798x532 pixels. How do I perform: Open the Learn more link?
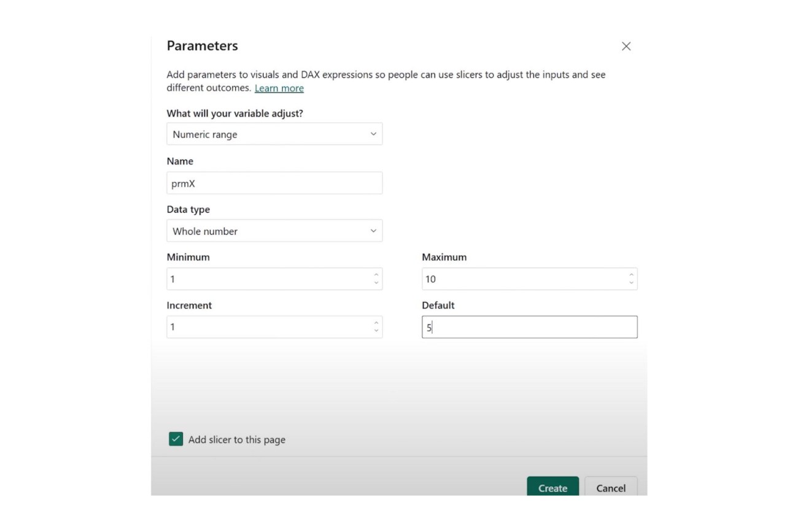pos(279,88)
